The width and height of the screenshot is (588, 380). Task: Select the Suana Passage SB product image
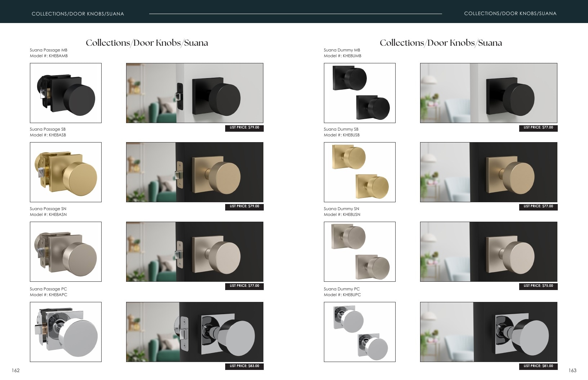[x=66, y=172]
